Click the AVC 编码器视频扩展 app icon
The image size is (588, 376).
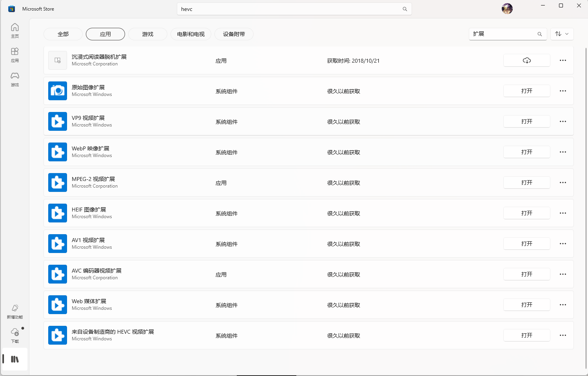tap(58, 274)
